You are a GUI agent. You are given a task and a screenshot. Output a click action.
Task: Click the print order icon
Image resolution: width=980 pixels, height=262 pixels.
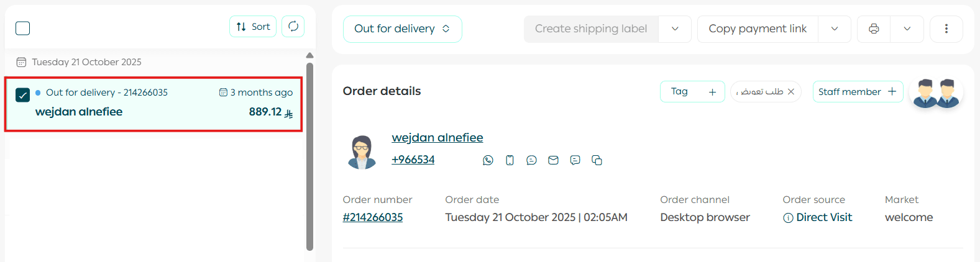point(874,29)
